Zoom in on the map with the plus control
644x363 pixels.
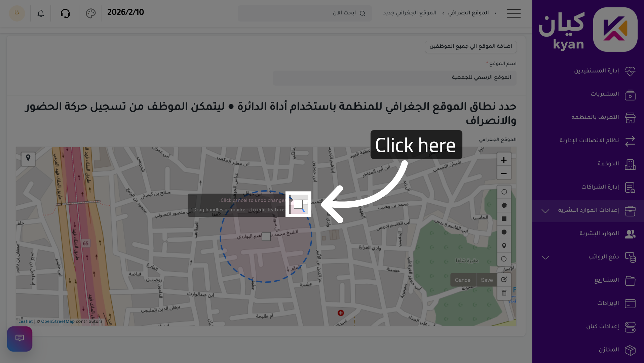(x=504, y=160)
